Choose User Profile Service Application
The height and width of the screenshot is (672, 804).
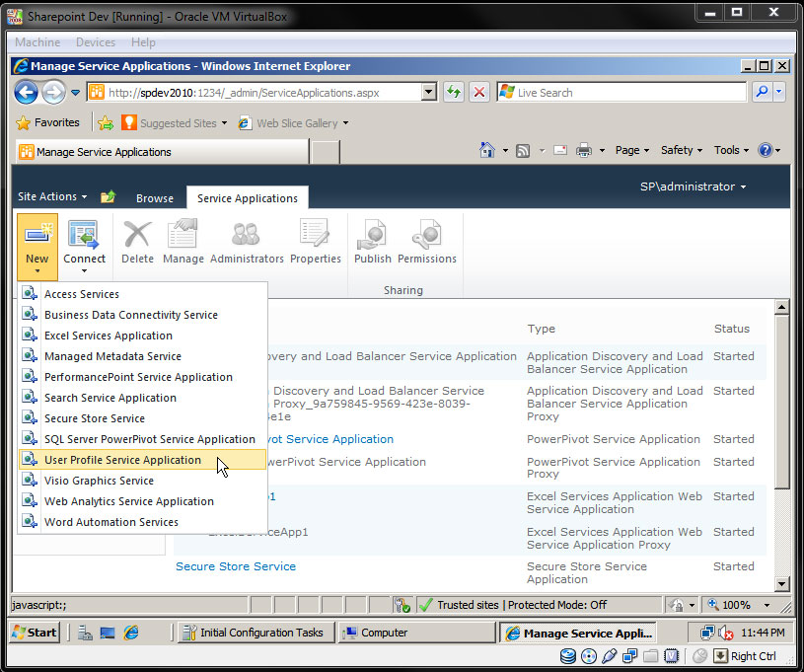click(142, 460)
